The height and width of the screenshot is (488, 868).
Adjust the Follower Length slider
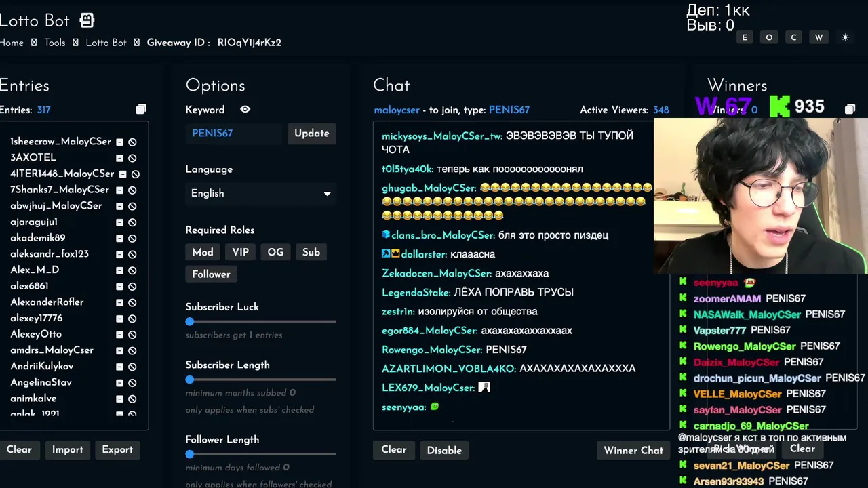pyautogui.click(x=260, y=454)
